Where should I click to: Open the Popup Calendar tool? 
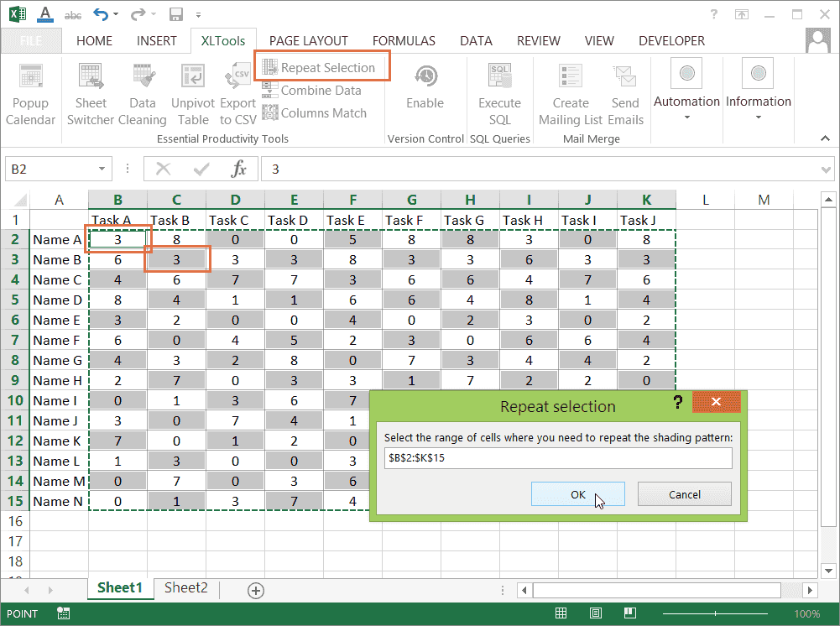tap(30, 92)
